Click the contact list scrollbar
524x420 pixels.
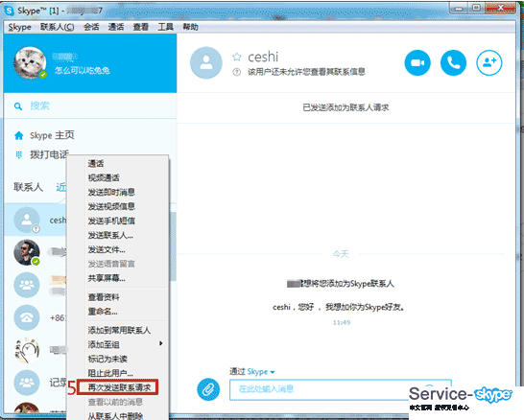[173, 247]
